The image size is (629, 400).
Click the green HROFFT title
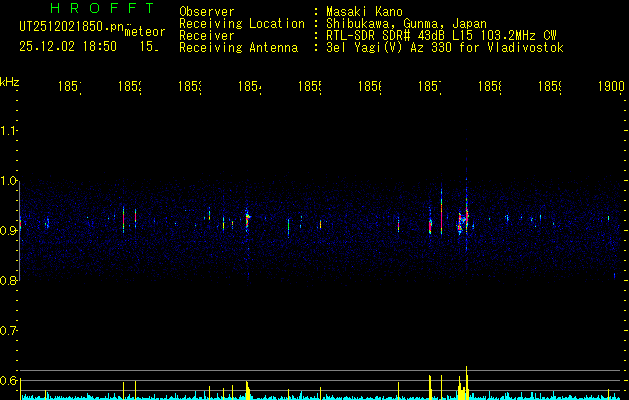coord(102,8)
